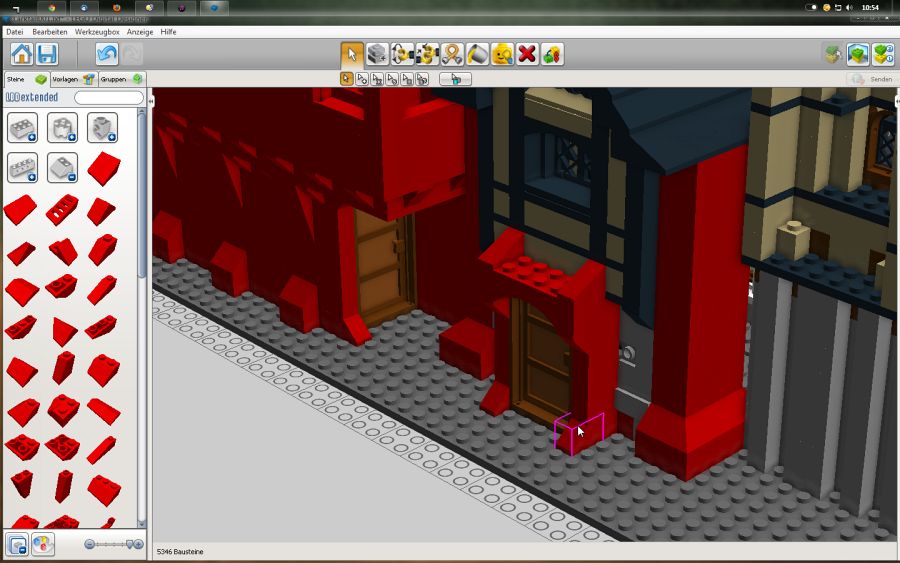
Task: Click the Senden button
Action: [x=871, y=79]
